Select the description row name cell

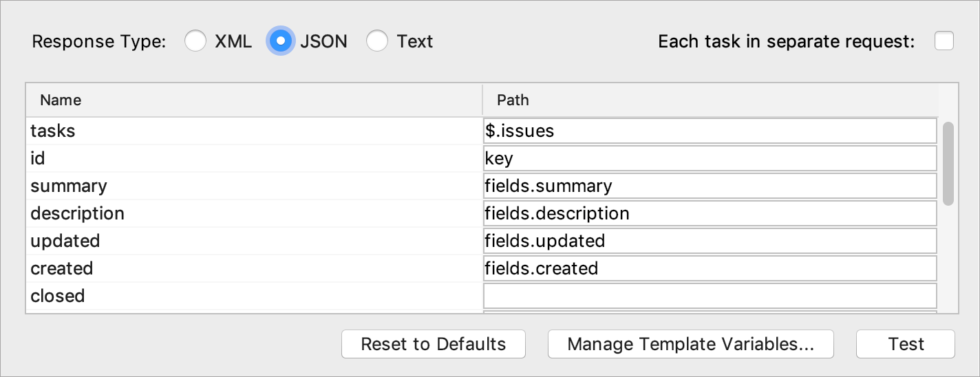254,213
